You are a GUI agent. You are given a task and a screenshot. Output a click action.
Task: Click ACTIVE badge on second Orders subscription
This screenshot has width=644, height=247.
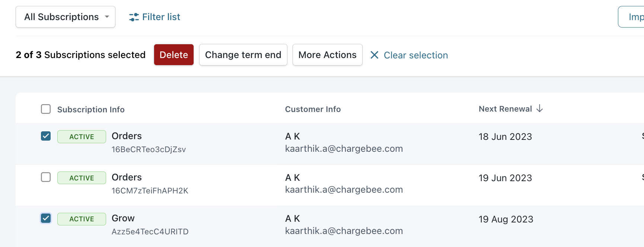[82, 178]
